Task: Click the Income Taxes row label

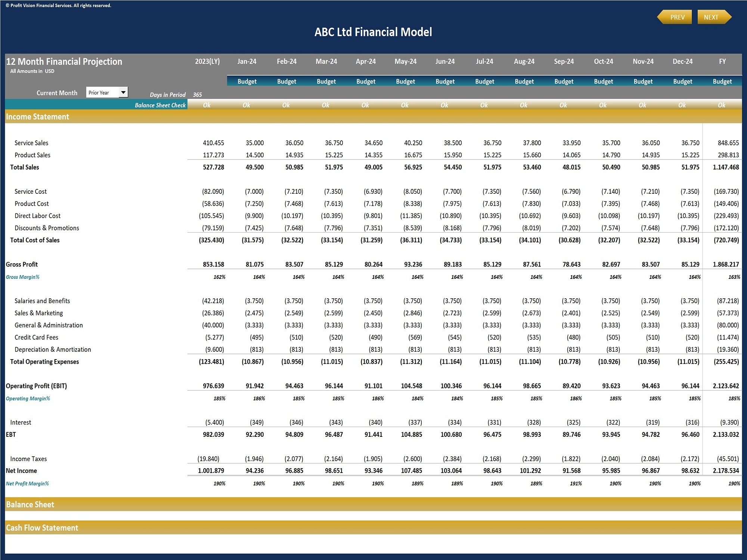Action: click(x=28, y=459)
